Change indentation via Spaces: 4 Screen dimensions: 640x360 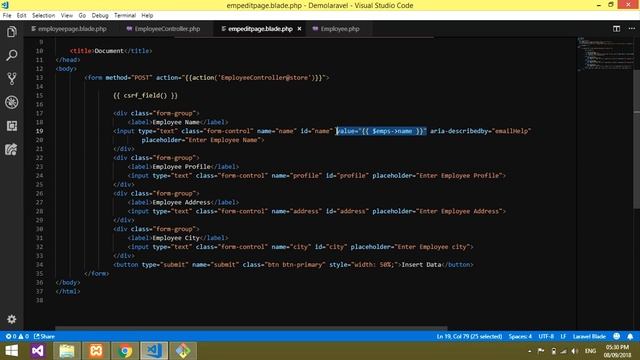coord(520,336)
